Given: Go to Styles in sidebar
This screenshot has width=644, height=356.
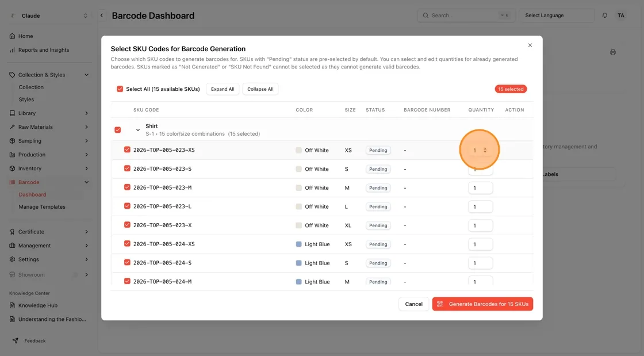Looking at the screenshot, I should coord(26,99).
